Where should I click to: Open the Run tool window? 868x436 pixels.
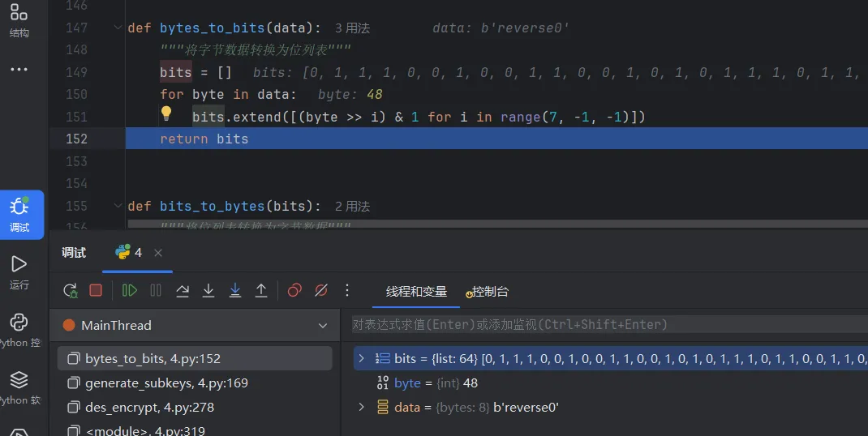pos(19,271)
